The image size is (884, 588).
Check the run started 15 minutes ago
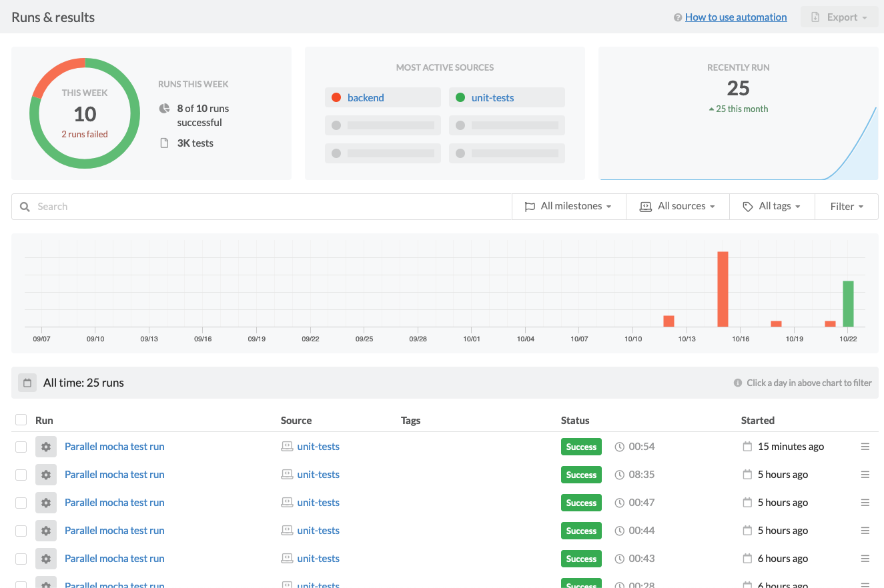pos(21,447)
